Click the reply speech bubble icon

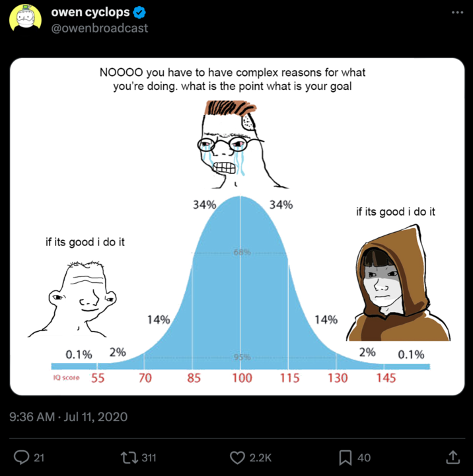coord(22,457)
